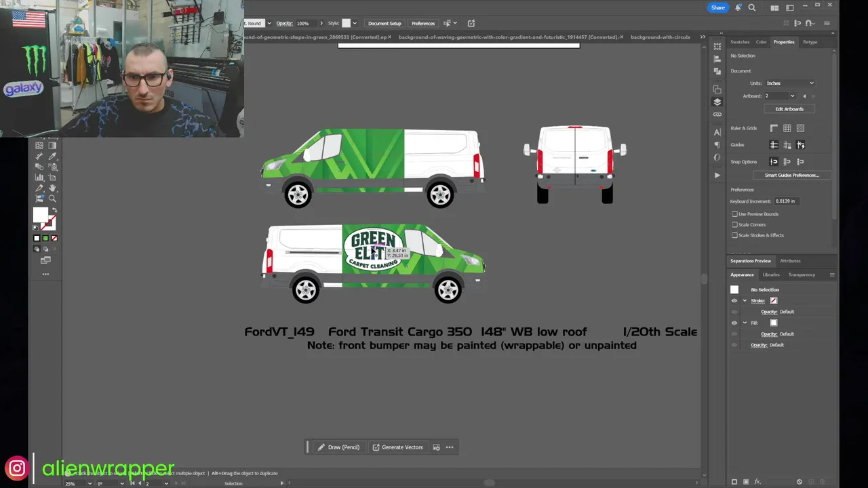The width and height of the screenshot is (868, 488).
Task: Open the Paragraph panel icon
Action: coord(717,144)
